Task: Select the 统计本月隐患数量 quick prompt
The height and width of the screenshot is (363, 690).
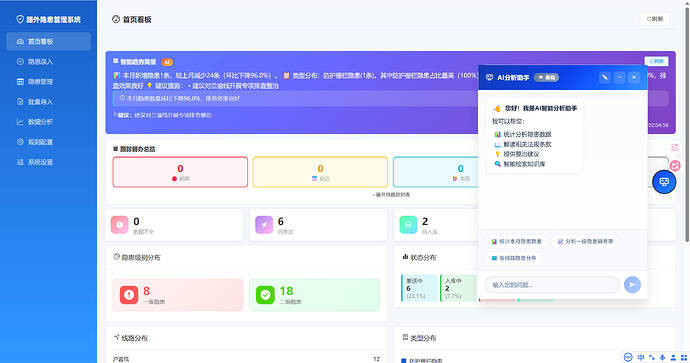Action: 517,242
